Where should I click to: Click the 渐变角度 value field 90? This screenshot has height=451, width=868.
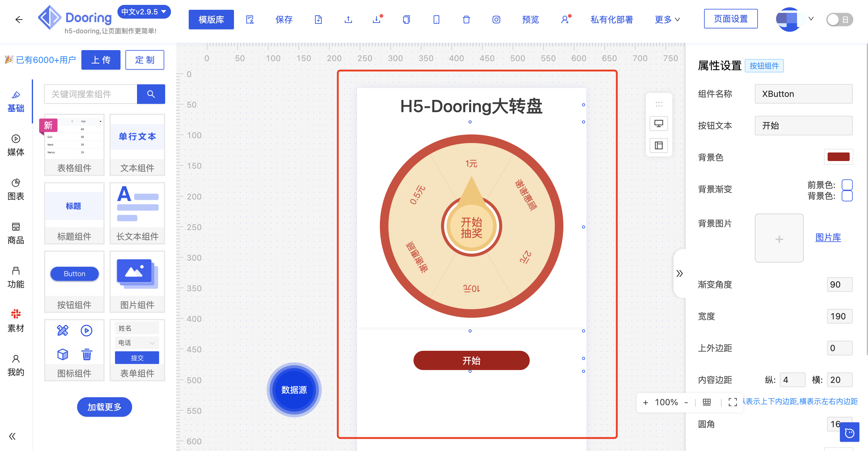839,284
